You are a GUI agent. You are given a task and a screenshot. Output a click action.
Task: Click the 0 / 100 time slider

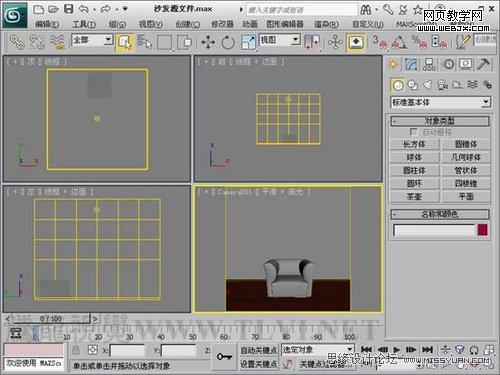point(51,319)
